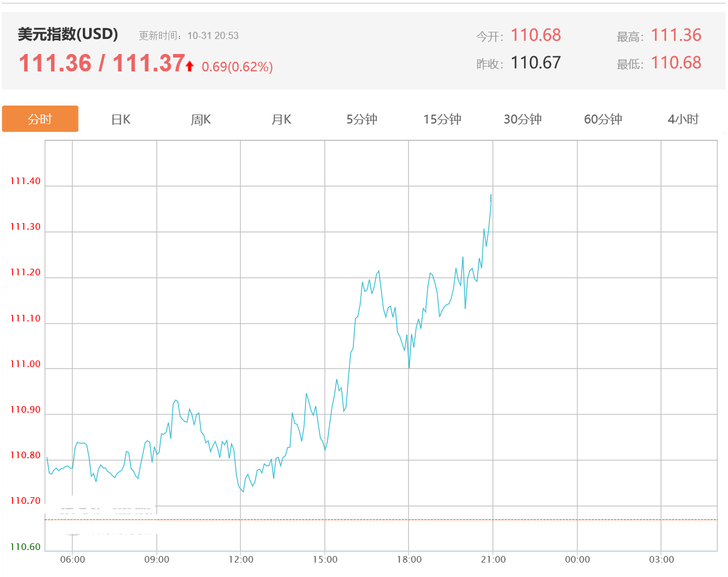Click the green 110.60 y-axis label
This screenshot has height=577, width=728.
[25, 547]
